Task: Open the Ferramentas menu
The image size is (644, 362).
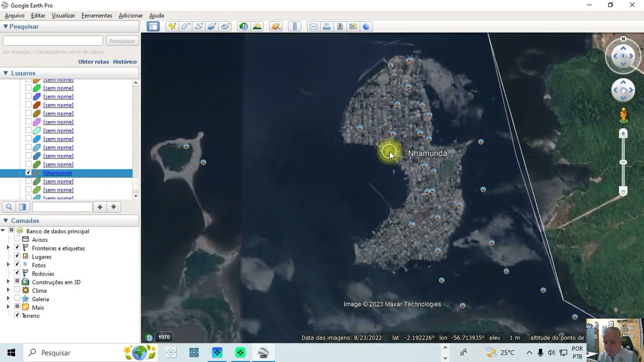Action: (97, 16)
